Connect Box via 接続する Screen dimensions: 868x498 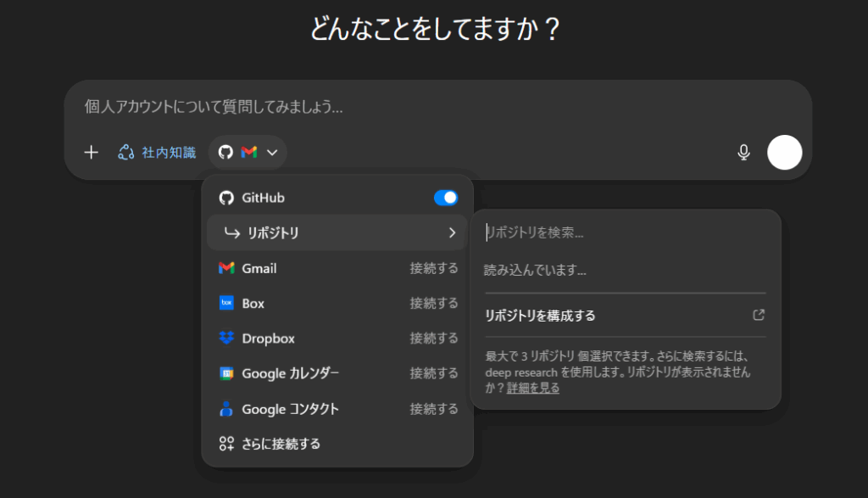[x=434, y=303]
